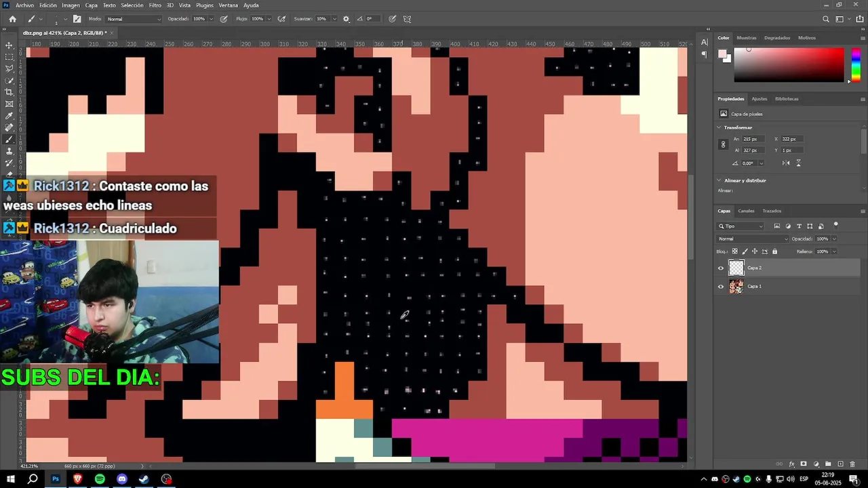Image resolution: width=868 pixels, height=488 pixels.
Task: Filter layers by pixel layer icon
Action: (777, 226)
